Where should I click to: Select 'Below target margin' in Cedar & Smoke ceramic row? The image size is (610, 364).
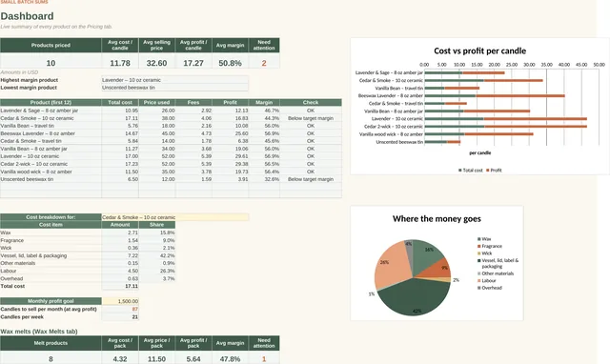(311, 118)
